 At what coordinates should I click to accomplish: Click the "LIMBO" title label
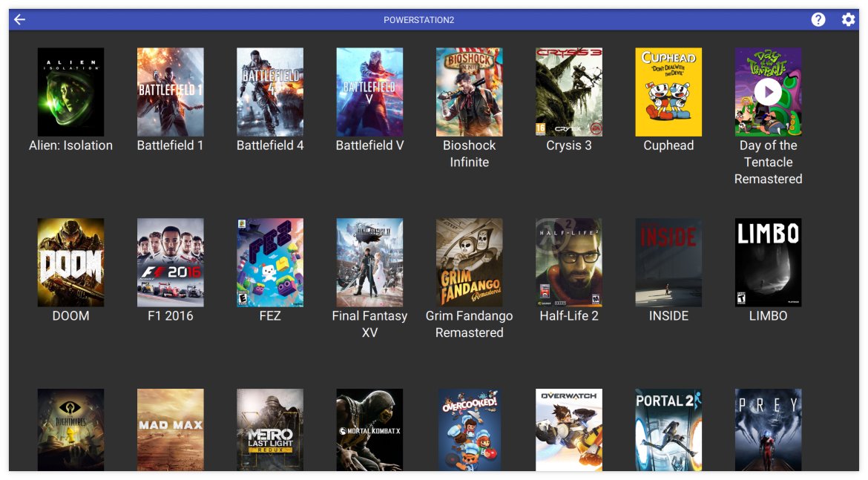tap(769, 316)
